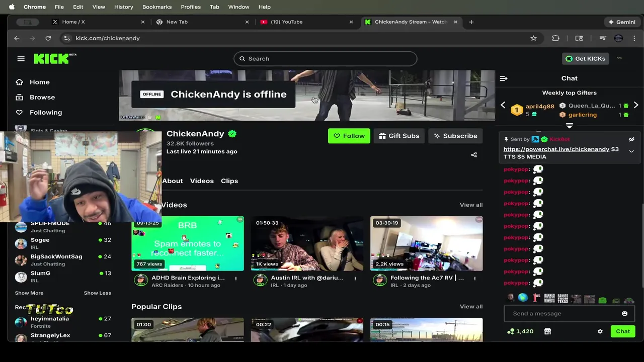Click Show Less in sidebar
Viewport: 644px width, 362px height.
(x=97, y=293)
